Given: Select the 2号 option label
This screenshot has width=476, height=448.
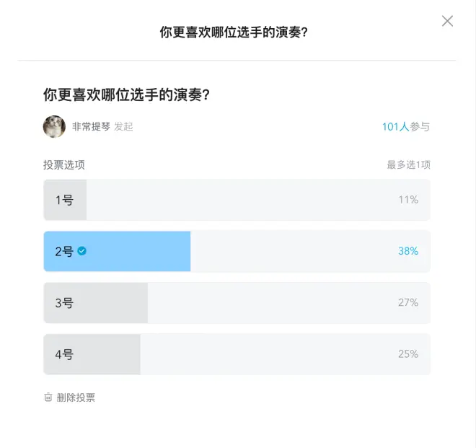Looking at the screenshot, I should tap(64, 252).
